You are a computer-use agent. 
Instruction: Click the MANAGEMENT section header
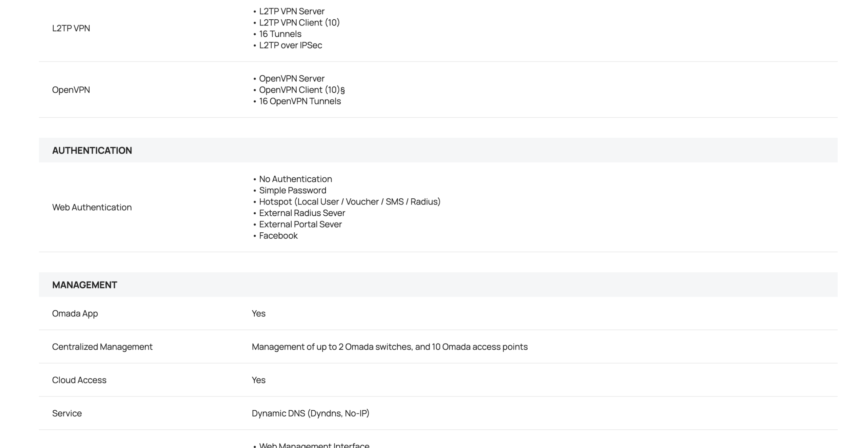(x=84, y=285)
